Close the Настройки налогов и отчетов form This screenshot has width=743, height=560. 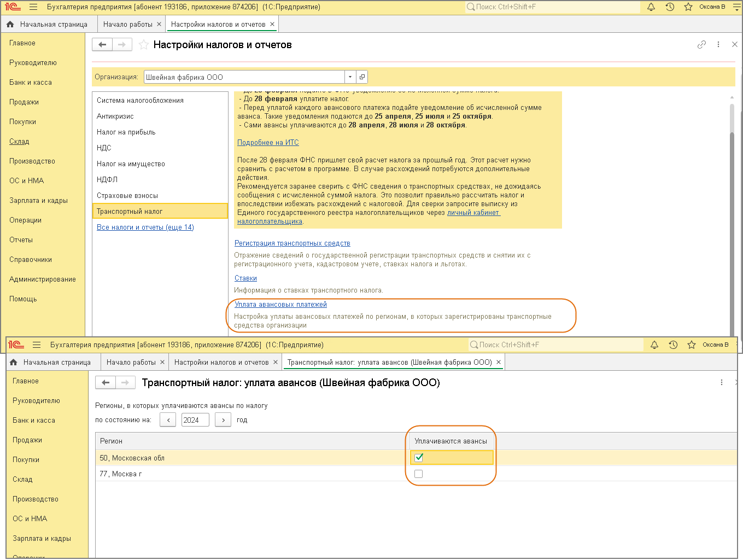click(x=735, y=44)
